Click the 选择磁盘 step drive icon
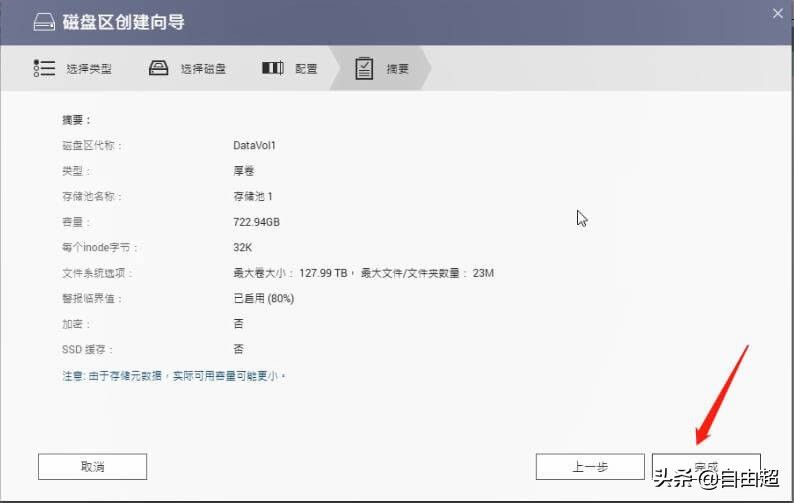The height and width of the screenshot is (503, 794). tap(159, 69)
